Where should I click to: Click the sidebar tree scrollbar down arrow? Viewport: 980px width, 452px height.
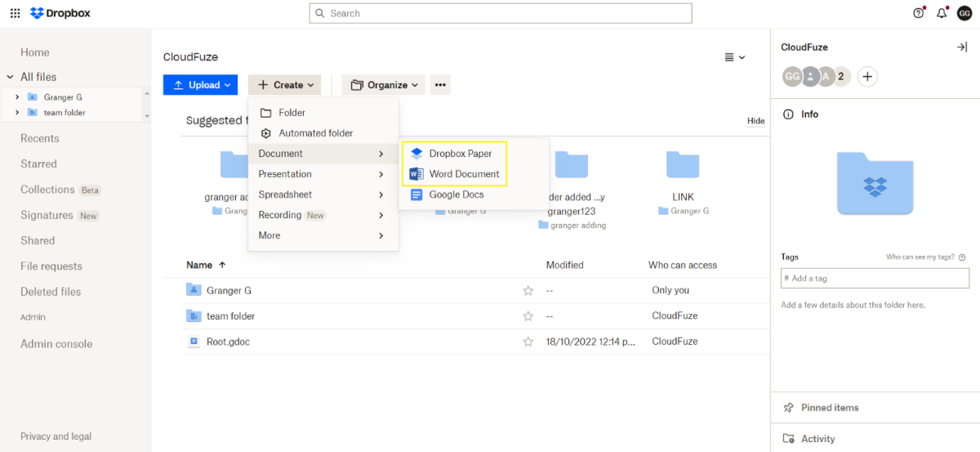pos(147,116)
